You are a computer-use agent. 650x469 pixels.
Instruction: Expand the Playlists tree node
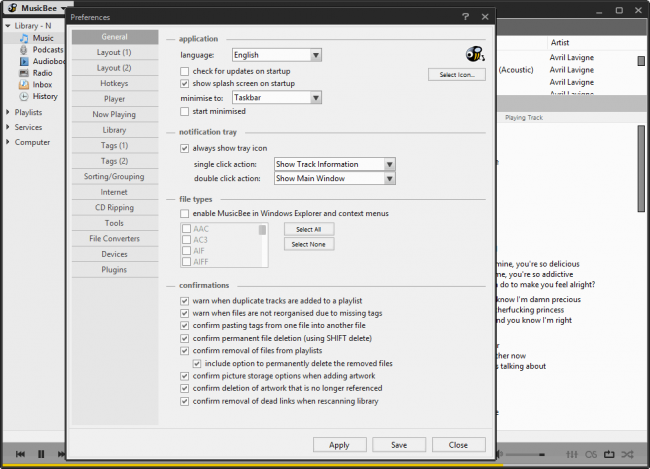point(8,112)
